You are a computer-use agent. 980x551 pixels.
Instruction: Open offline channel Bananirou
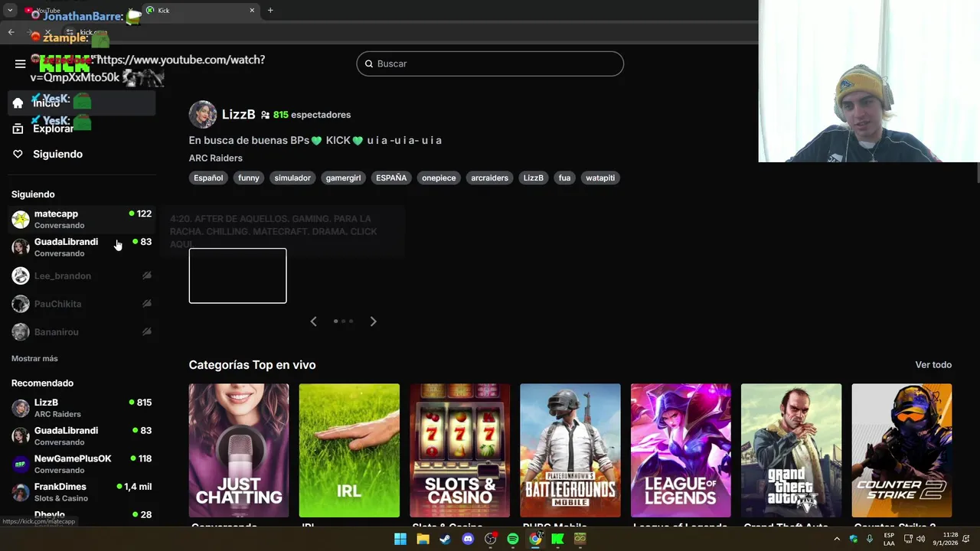point(81,332)
